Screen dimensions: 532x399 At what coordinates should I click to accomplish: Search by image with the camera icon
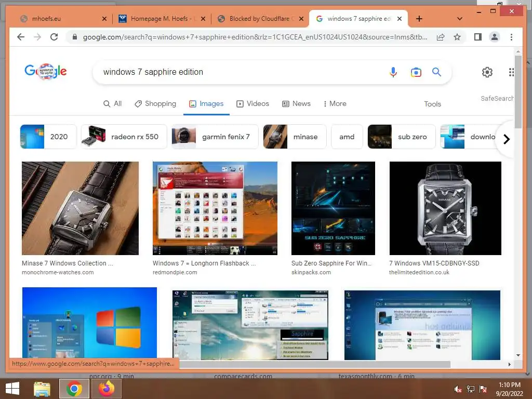click(416, 72)
